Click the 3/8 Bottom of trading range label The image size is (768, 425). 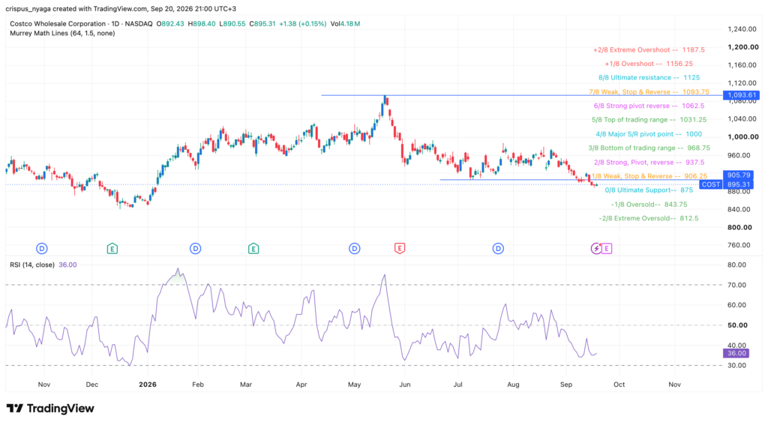649,148
